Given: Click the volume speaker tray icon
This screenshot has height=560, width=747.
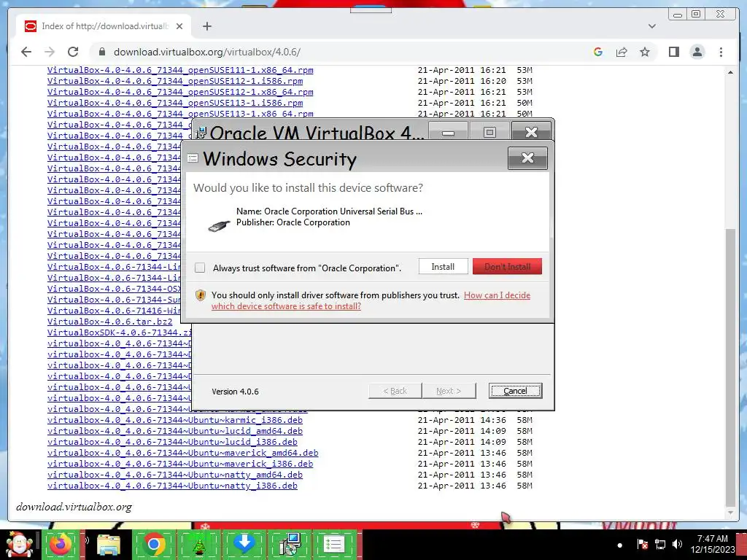Looking at the screenshot, I should pyautogui.click(x=677, y=544).
